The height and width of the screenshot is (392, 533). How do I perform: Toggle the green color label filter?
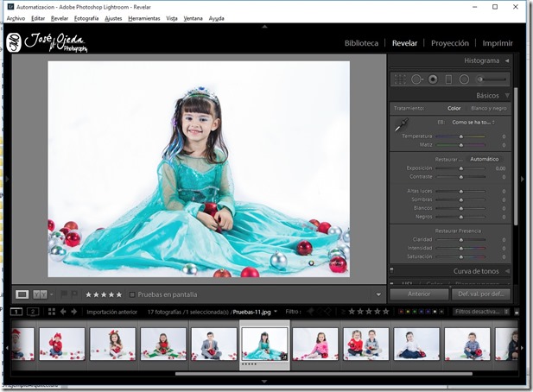(x=415, y=312)
